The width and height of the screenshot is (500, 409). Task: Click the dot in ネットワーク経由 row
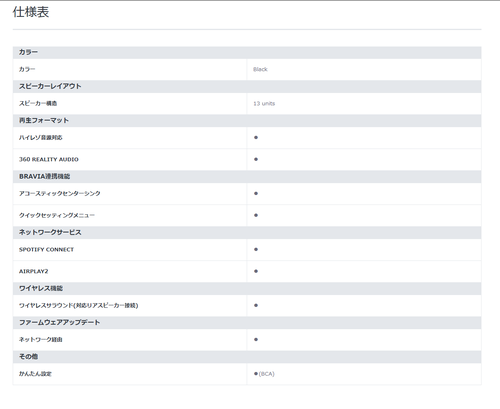(x=256, y=339)
